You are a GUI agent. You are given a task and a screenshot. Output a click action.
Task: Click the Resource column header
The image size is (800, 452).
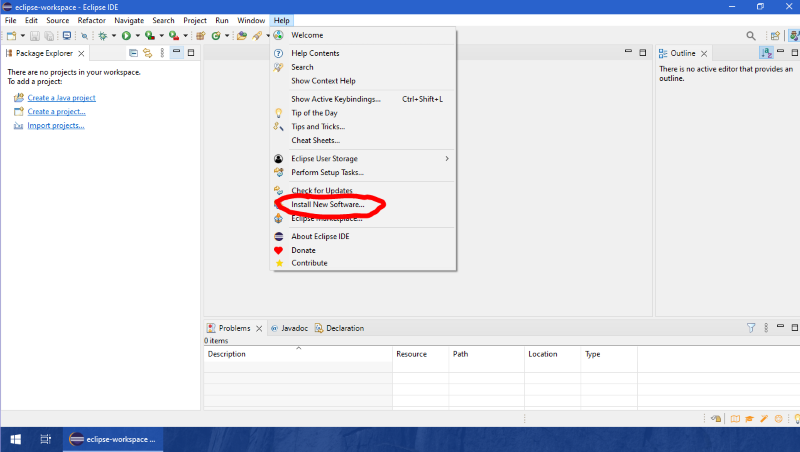pos(420,354)
